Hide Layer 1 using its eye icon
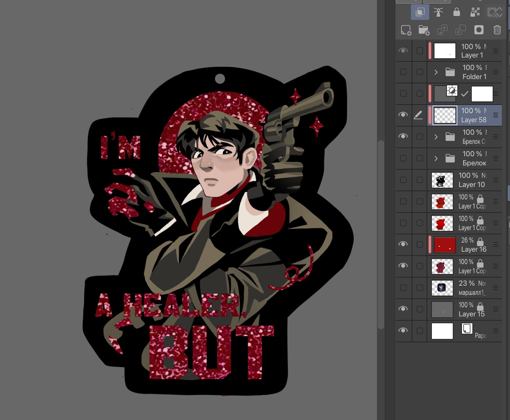This screenshot has width=510, height=420. click(403, 51)
